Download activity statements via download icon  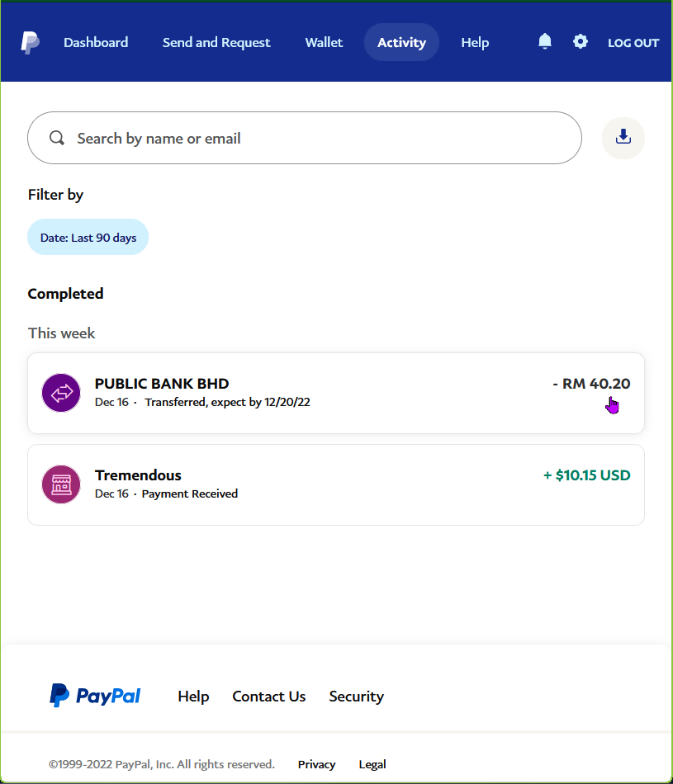click(x=623, y=138)
